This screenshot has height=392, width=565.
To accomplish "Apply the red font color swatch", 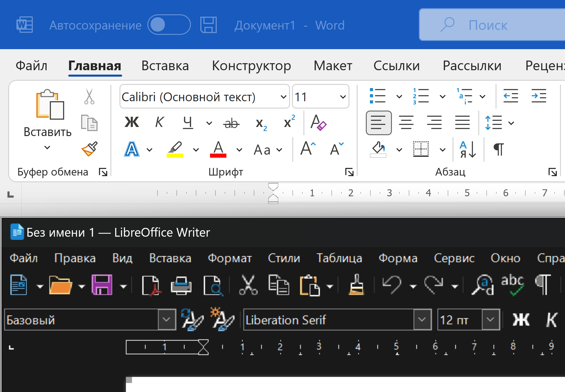I will click(218, 149).
